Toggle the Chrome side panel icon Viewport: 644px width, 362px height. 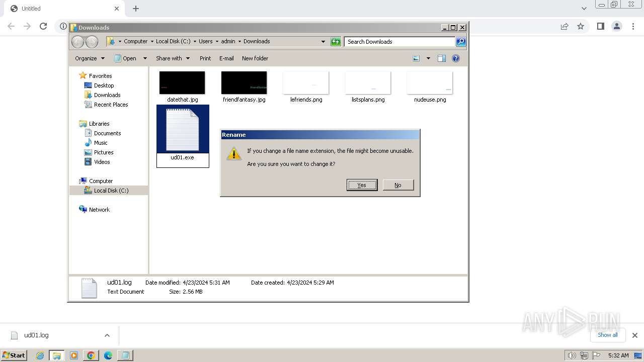pos(600,26)
